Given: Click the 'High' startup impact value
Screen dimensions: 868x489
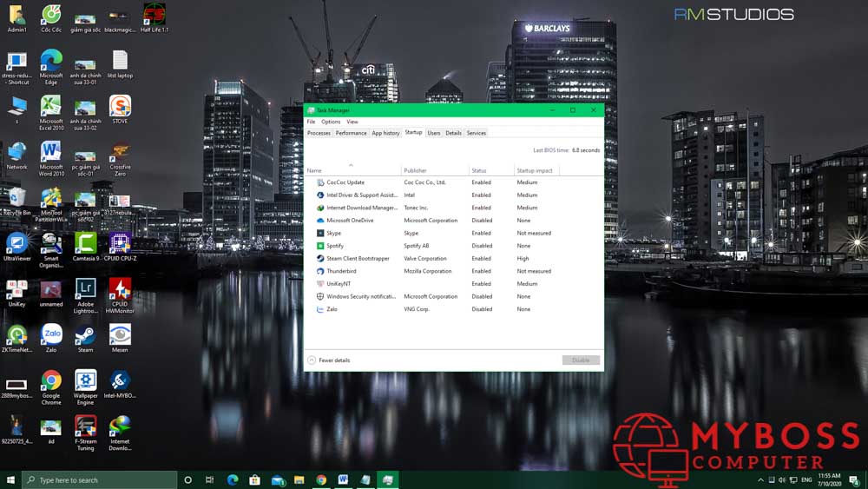Looking at the screenshot, I should click(523, 259).
